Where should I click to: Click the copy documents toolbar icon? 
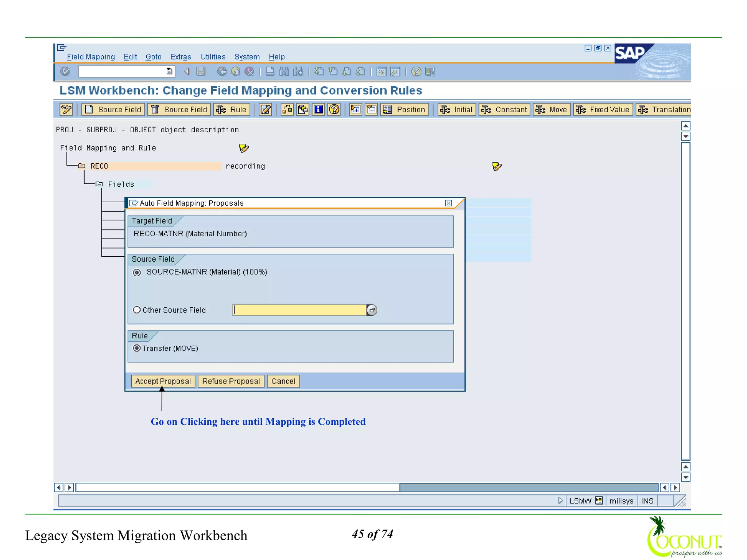pyautogui.click(x=303, y=109)
